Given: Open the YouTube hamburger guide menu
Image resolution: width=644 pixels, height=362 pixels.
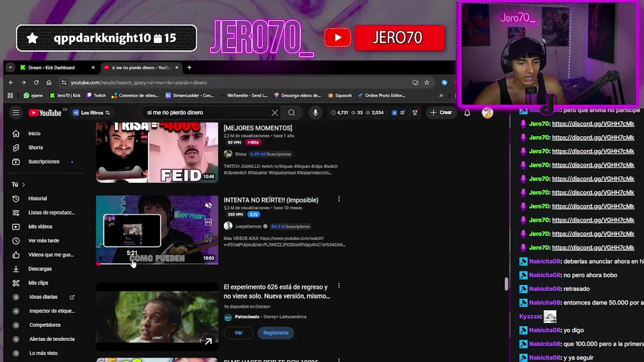Looking at the screenshot, I should click(x=16, y=113).
